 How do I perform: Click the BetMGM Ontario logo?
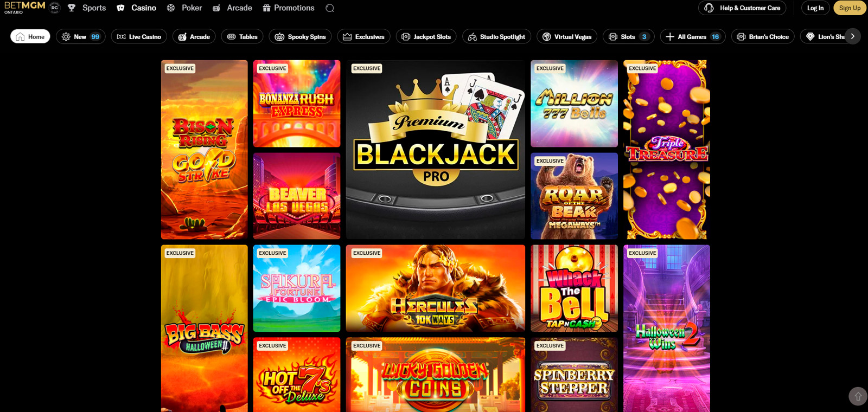click(24, 8)
